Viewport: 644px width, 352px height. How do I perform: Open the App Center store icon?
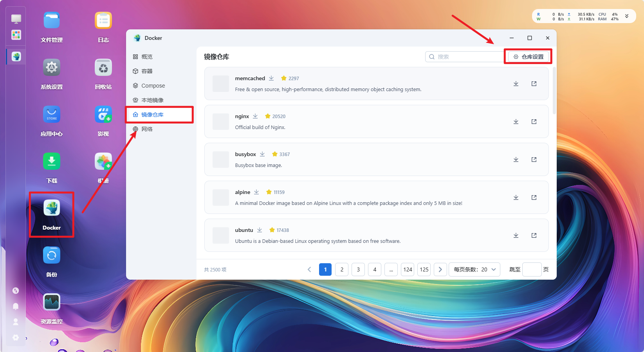52,114
